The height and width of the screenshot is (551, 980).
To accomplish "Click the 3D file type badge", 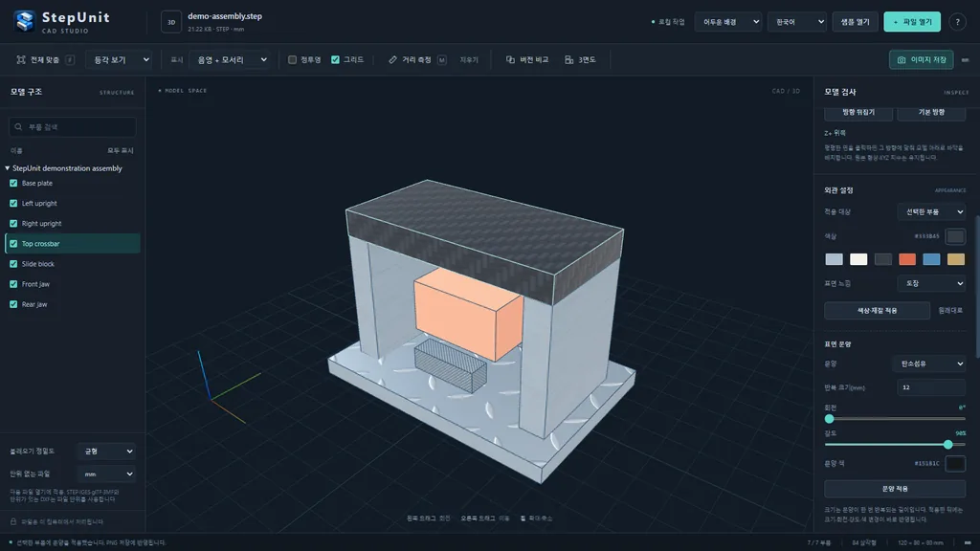I will (x=171, y=22).
